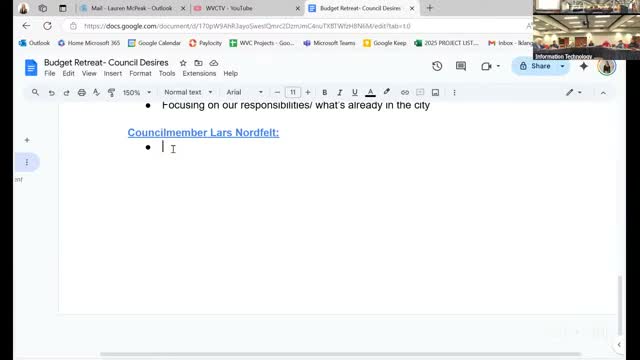Redo the last action

pyautogui.click(x=66, y=93)
